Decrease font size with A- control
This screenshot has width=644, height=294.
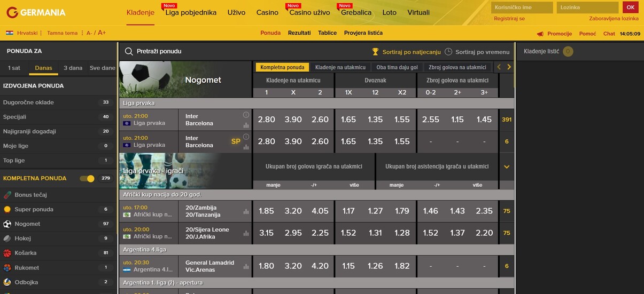[89, 33]
